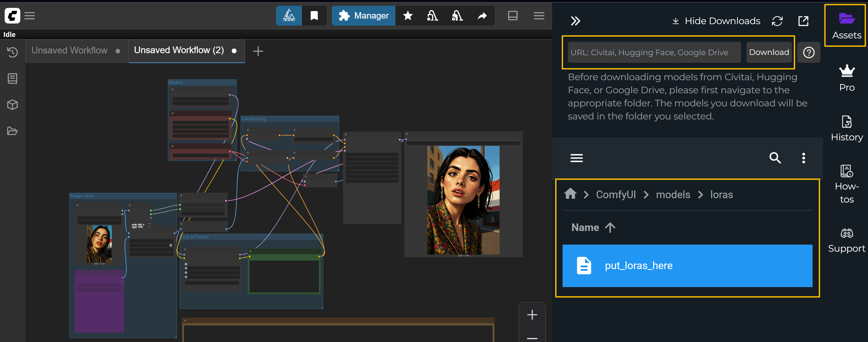Click the Download button
Screen dimensions: 868x342
769,52
